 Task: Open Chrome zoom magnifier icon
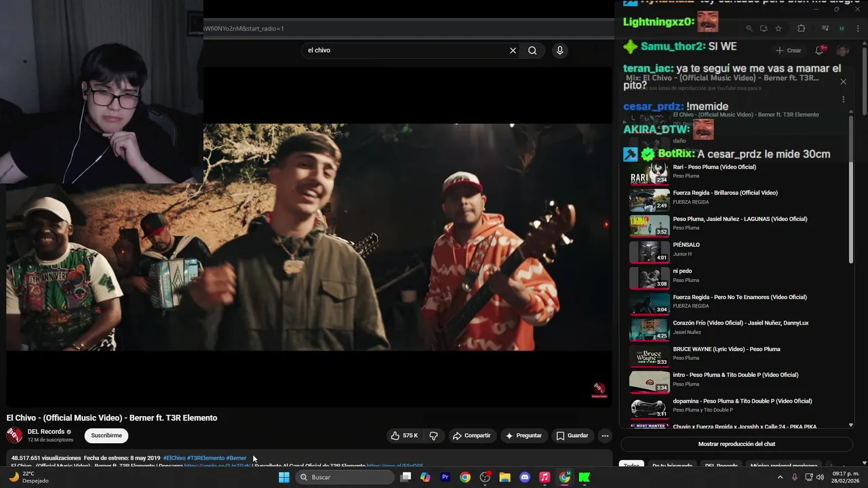pos(749,28)
